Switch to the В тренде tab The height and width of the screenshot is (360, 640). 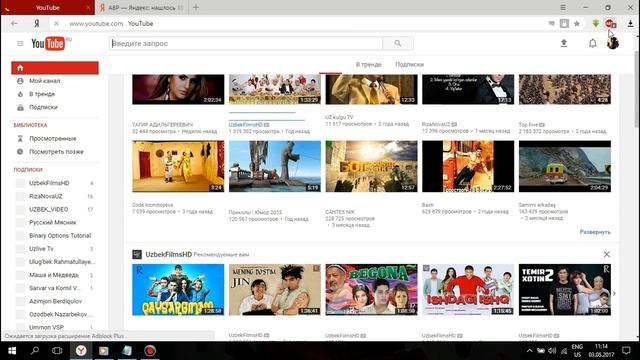[368, 64]
